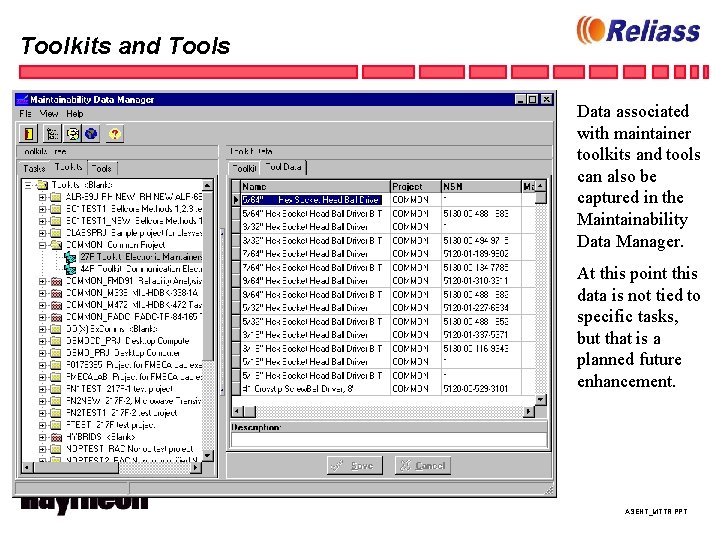Select the DEMO_PRJ Desktop Computer tree item
This screenshot has width=720, height=540.
[123, 353]
